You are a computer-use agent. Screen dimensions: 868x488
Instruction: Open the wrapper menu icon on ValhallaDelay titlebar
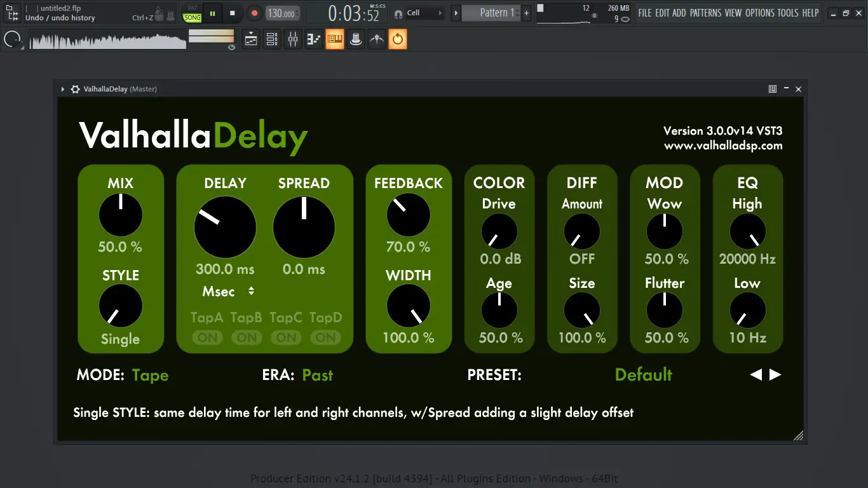click(772, 89)
